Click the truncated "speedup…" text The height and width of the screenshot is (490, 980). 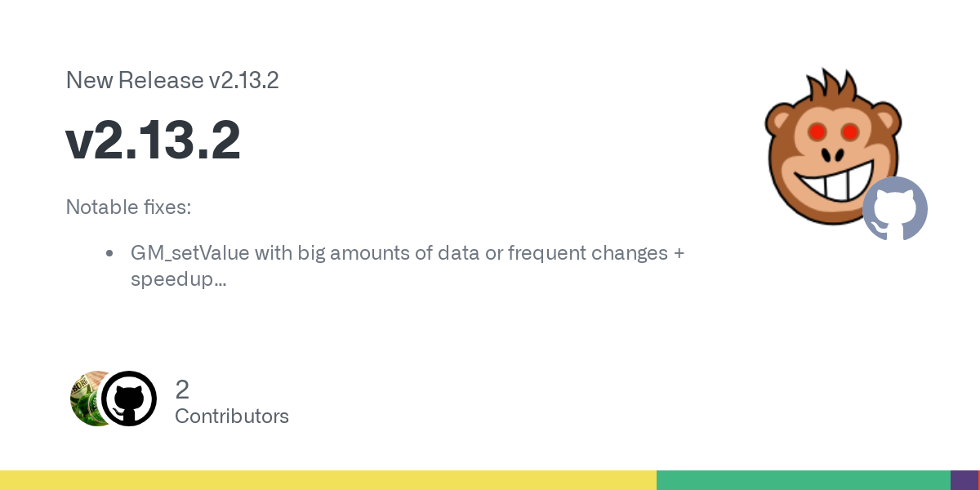[178, 278]
